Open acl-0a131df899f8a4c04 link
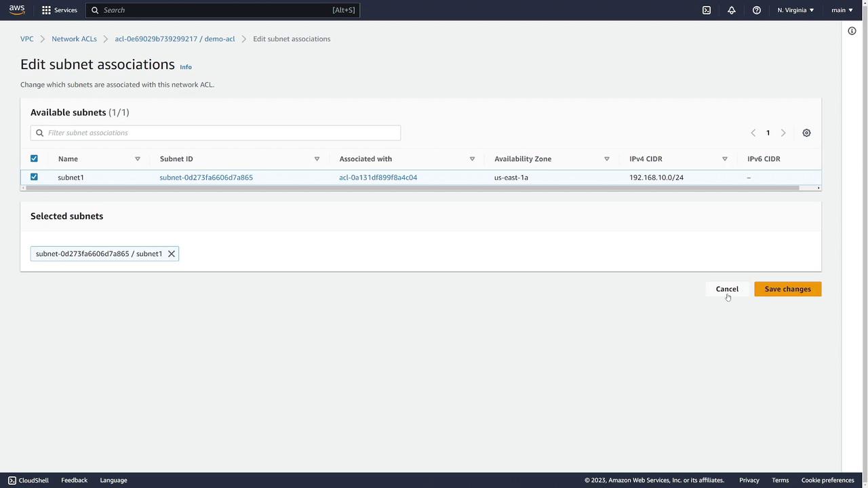868x488 pixels. (x=378, y=178)
